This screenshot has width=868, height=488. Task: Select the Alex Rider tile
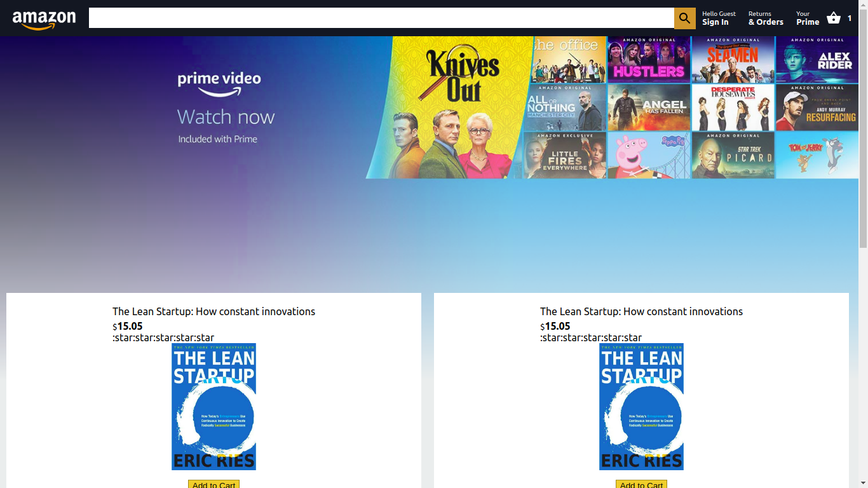[817, 60]
